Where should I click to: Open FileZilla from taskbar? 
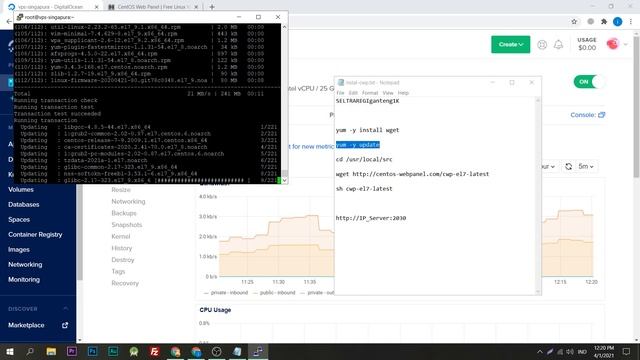pyautogui.click(x=154, y=351)
